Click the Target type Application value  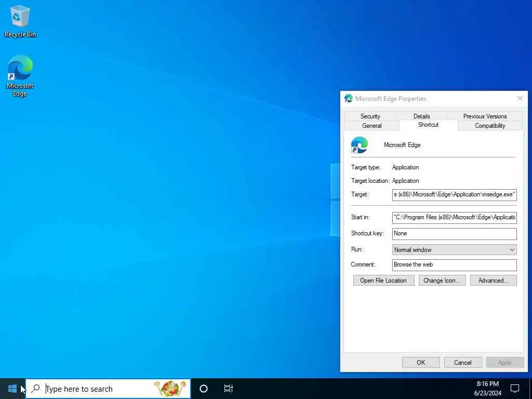pyautogui.click(x=405, y=167)
